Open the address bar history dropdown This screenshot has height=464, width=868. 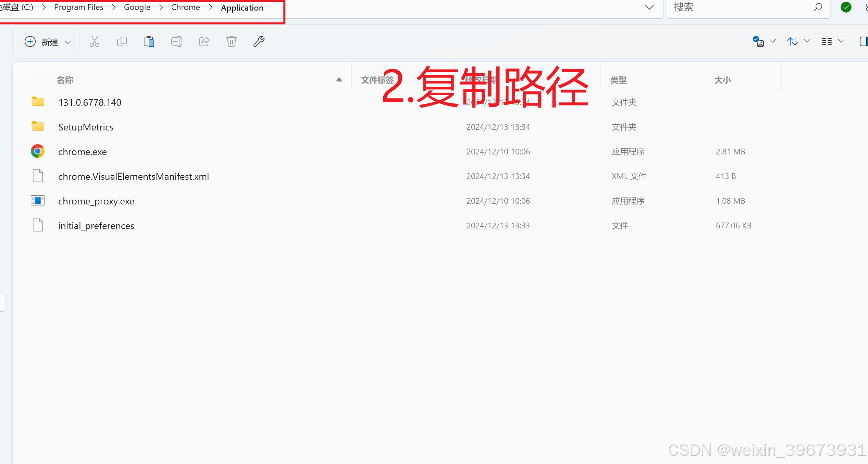coord(649,7)
